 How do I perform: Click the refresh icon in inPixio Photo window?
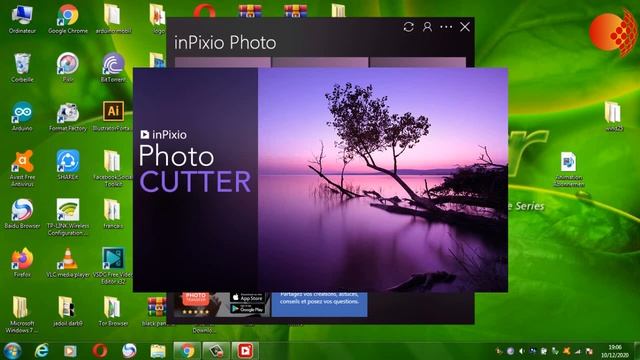point(409,27)
